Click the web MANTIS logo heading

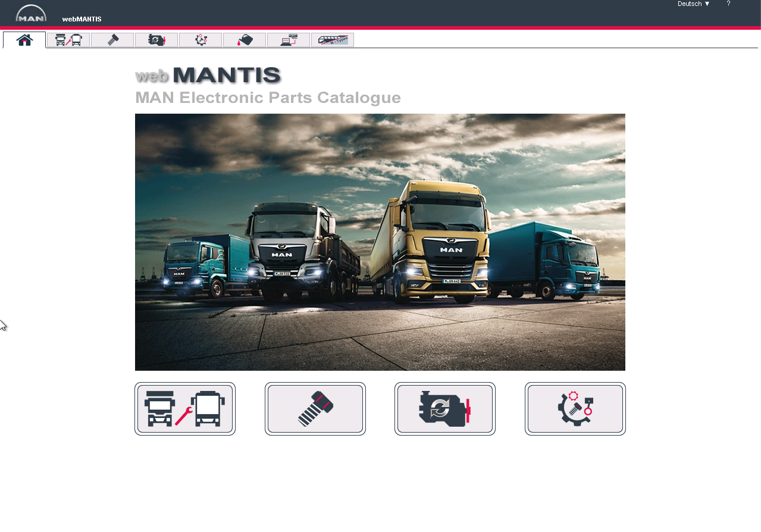[208, 76]
